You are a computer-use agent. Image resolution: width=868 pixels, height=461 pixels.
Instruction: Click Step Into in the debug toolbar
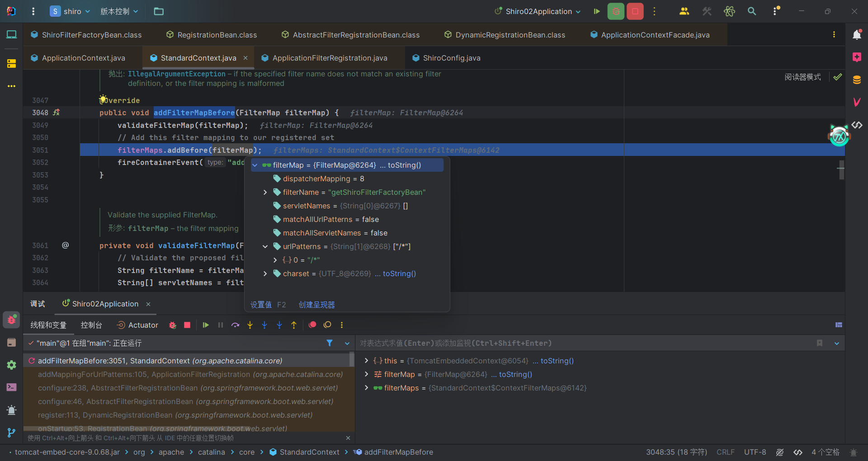[250, 325]
